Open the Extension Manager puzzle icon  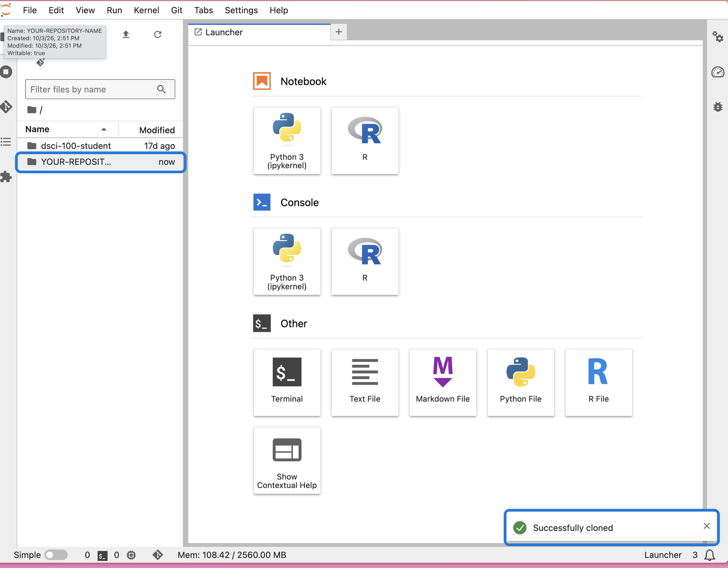coord(6,176)
